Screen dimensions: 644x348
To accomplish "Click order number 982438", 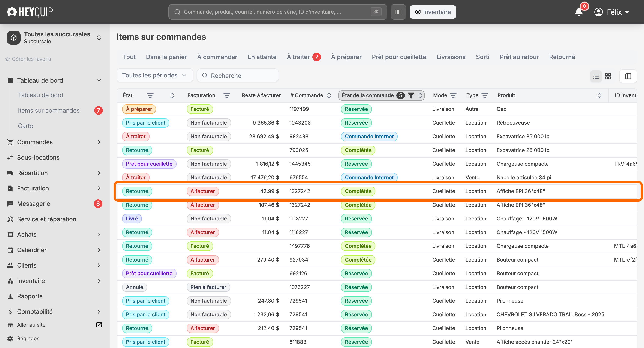I will pos(299,136).
